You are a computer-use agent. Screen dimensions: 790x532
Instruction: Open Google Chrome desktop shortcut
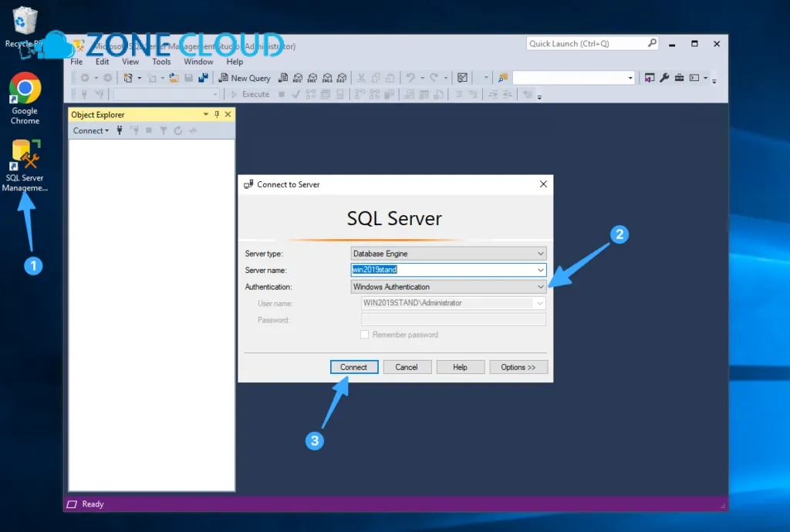pyautogui.click(x=25, y=98)
